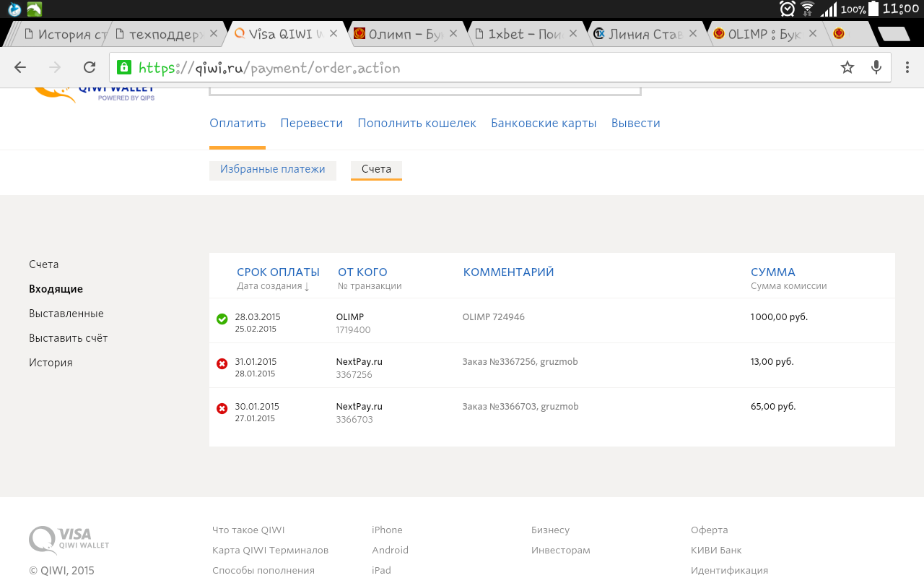Open the Android footer link
The image size is (924, 578).
[x=390, y=551]
